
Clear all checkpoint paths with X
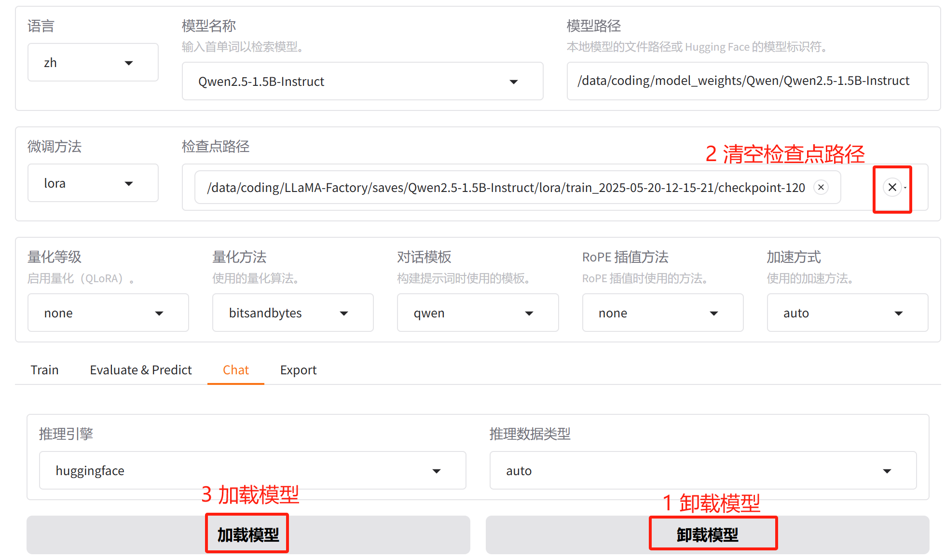point(892,187)
